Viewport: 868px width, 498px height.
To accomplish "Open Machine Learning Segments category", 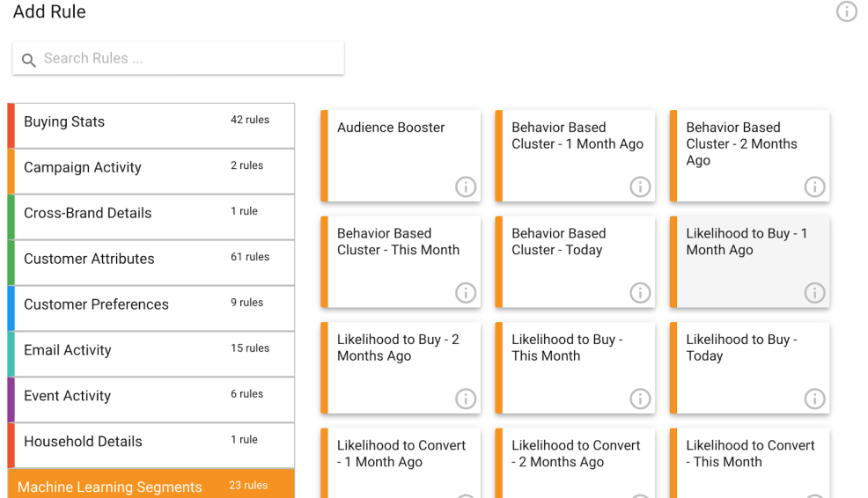I will click(151, 487).
